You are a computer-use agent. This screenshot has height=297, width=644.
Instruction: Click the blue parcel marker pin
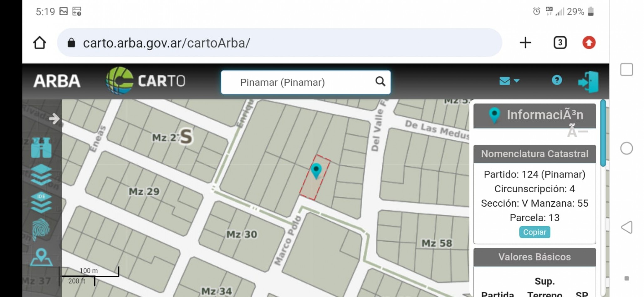click(316, 171)
